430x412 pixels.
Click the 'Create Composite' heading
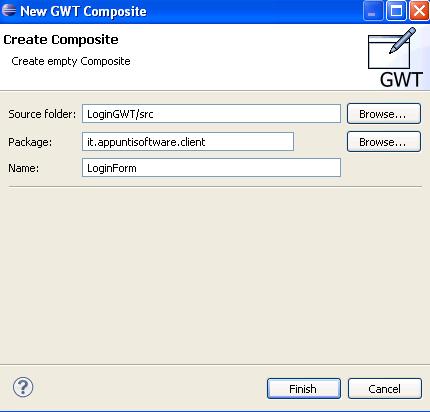coord(61,40)
